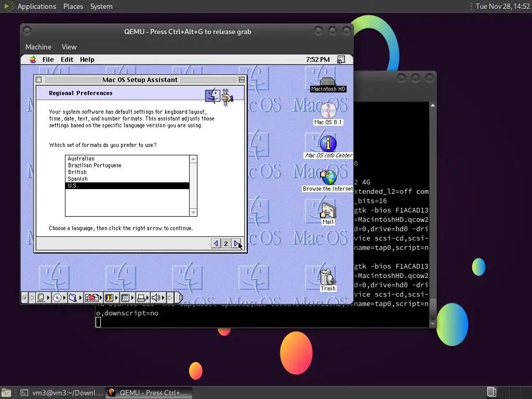Click the application switcher icon beside the clock
Screen dimensions: 532x399
click(x=341, y=60)
